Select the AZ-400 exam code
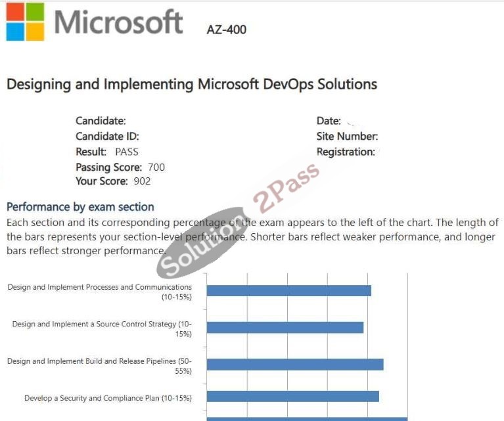 227,30
